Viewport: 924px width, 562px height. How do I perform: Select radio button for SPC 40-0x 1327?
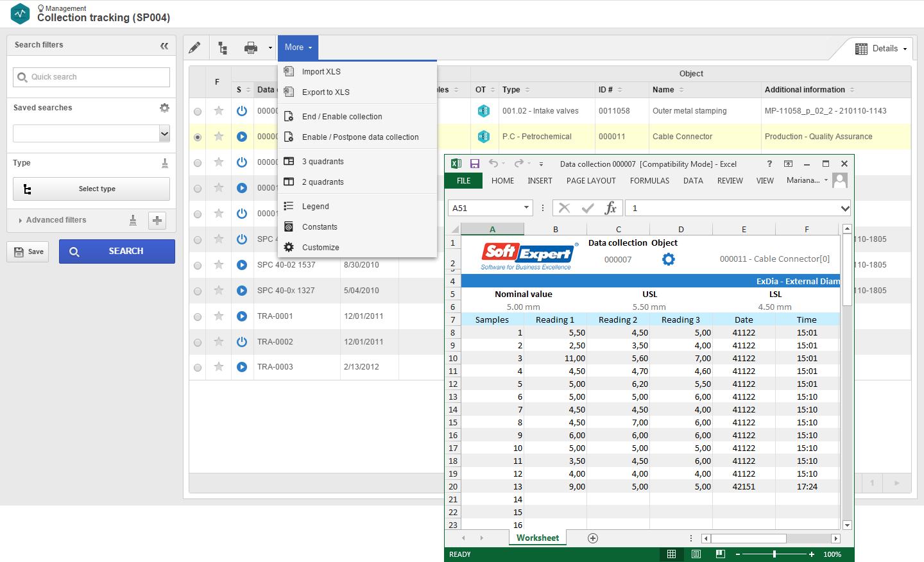click(x=198, y=291)
